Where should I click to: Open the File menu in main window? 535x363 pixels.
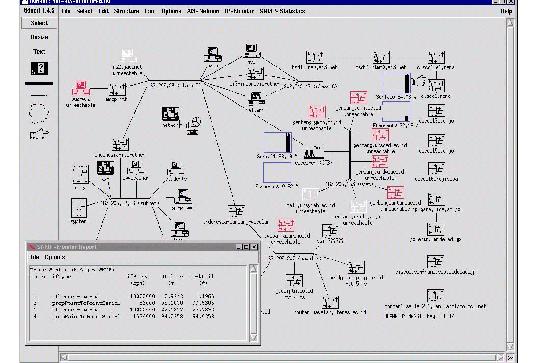pyautogui.click(x=66, y=11)
